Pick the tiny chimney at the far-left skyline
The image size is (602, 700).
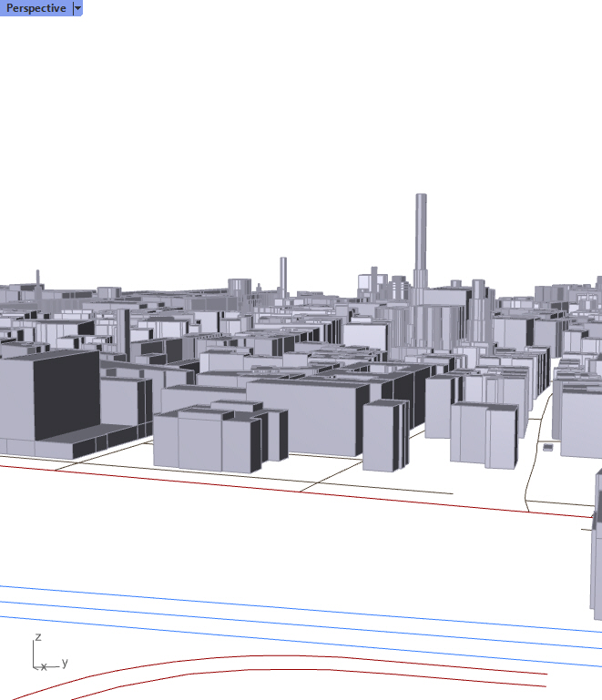37,276
